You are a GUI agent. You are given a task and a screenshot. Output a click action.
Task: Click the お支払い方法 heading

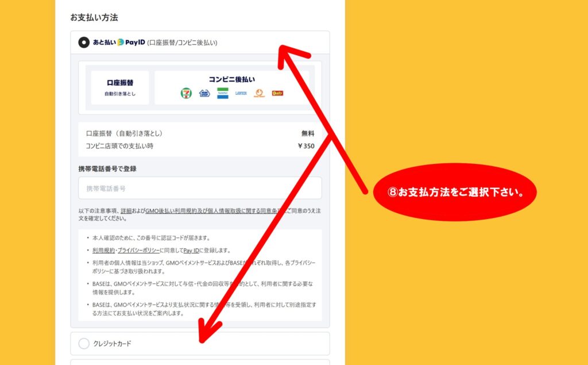click(94, 18)
